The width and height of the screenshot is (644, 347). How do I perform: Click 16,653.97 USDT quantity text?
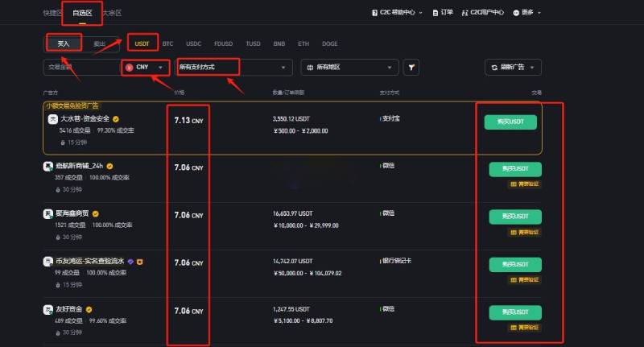(x=292, y=213)
